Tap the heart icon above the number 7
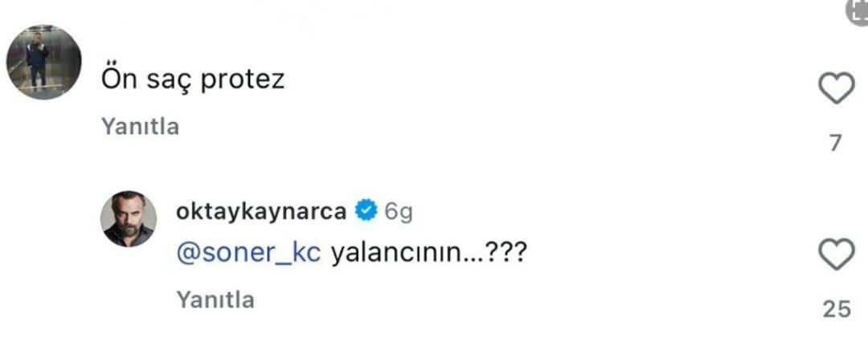The image size is (868, 358). pyautogui.click(x=836, y=89)
